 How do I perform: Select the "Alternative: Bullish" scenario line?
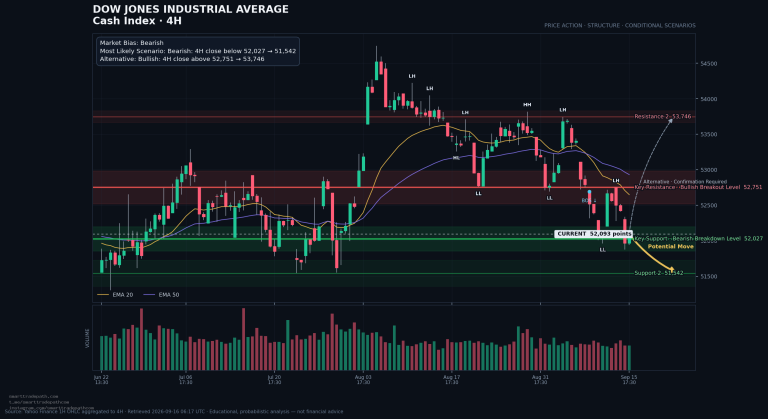point(182,59)
